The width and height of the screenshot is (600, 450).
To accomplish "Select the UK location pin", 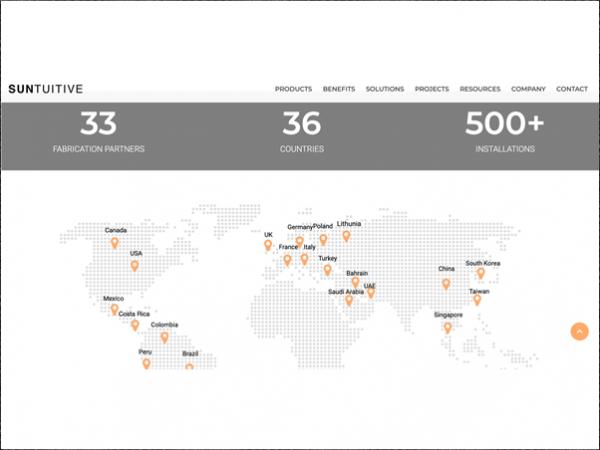I will click(x=268, y=245).
